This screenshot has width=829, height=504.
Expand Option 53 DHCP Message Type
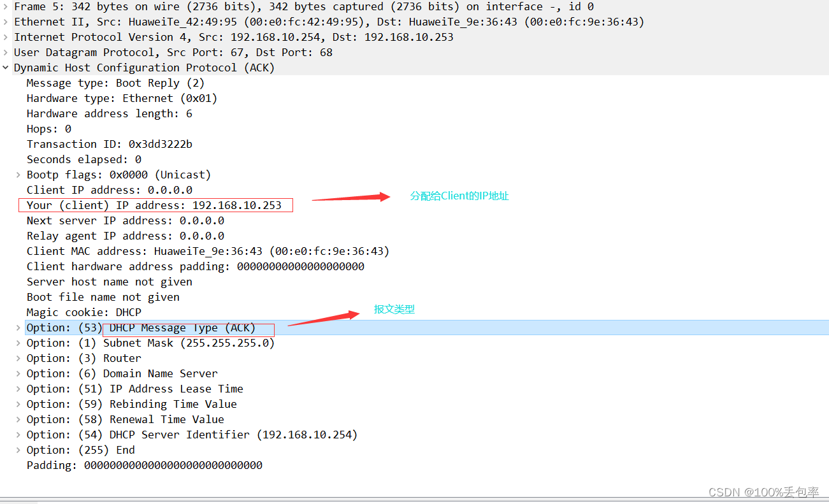18,328
